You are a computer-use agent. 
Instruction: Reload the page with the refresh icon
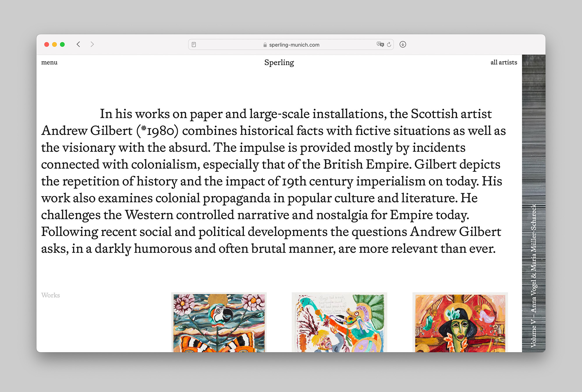pos(389,44)
